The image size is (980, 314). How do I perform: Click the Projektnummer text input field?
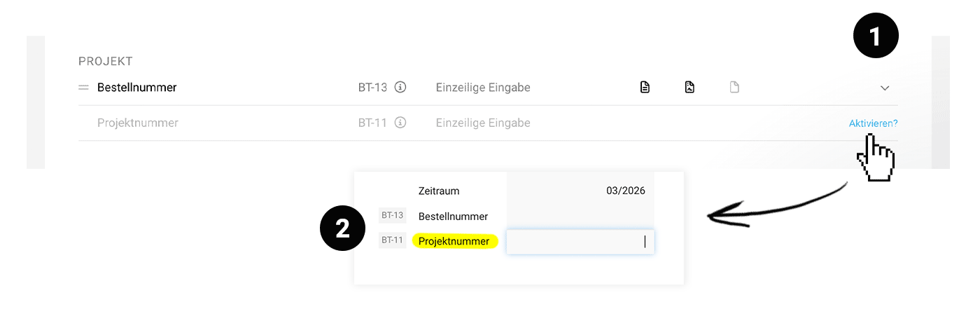[580, 242]
